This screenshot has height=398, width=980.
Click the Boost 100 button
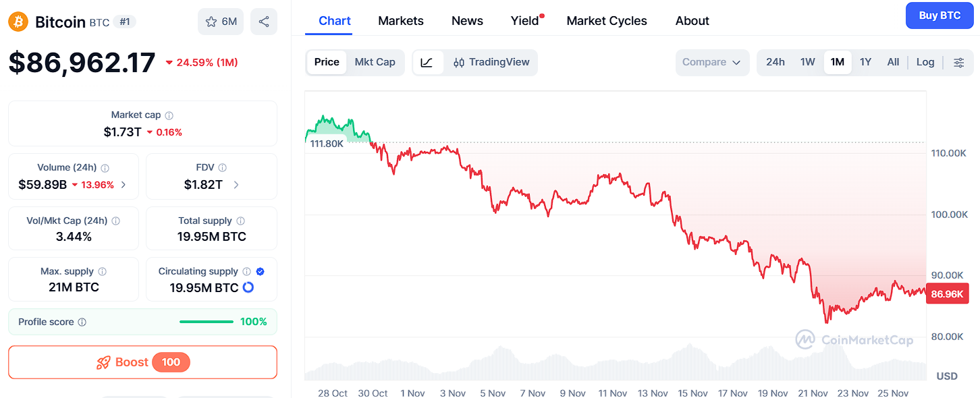142,362
